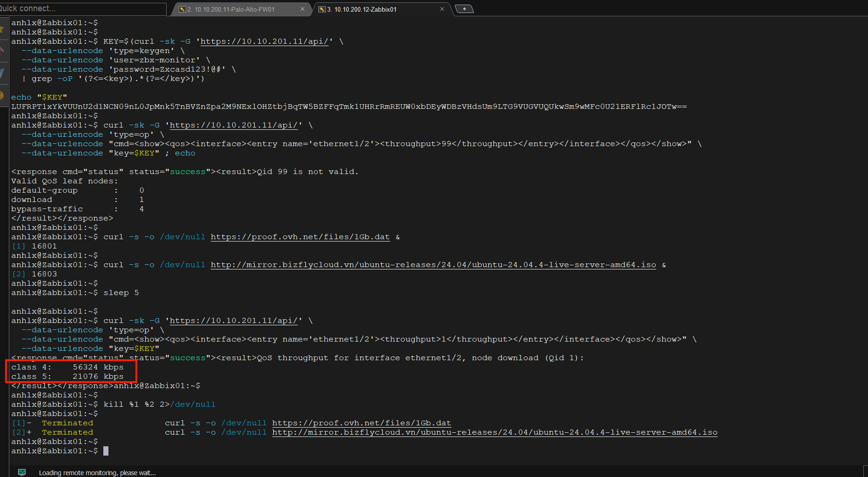Open the API link above the throughput>1 command
Screen dimensions: 868x477
234,321
